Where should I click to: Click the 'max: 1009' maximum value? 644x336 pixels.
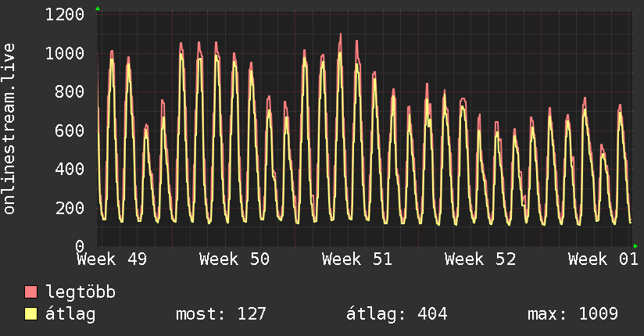tap(573, 314)
